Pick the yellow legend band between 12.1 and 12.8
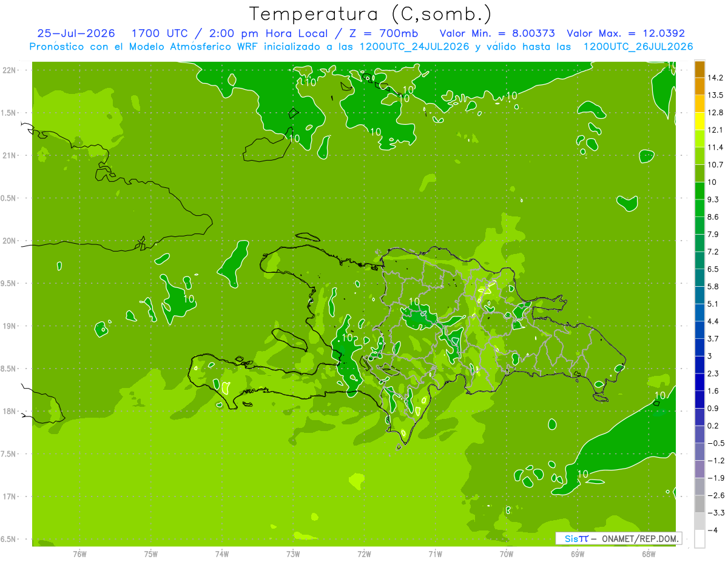The image size is (728, 562). point(699,121)
